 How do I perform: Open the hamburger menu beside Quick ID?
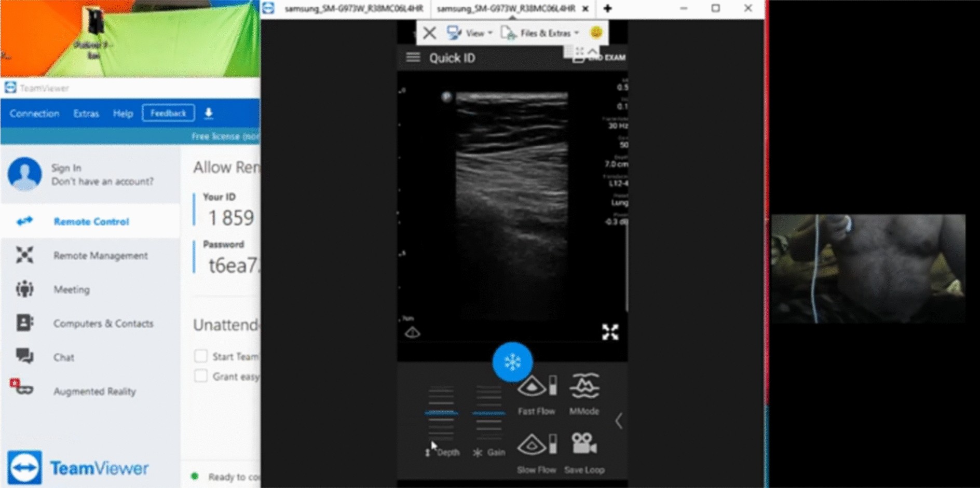pyautogui.click(x=413, y=58)
